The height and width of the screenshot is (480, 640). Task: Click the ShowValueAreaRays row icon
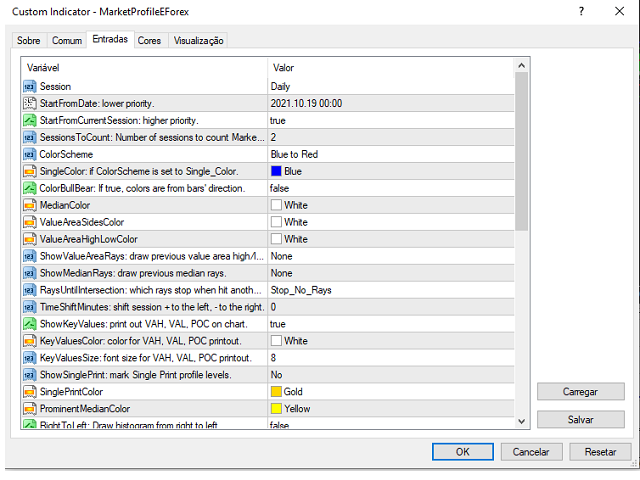(x=30, y=256)
